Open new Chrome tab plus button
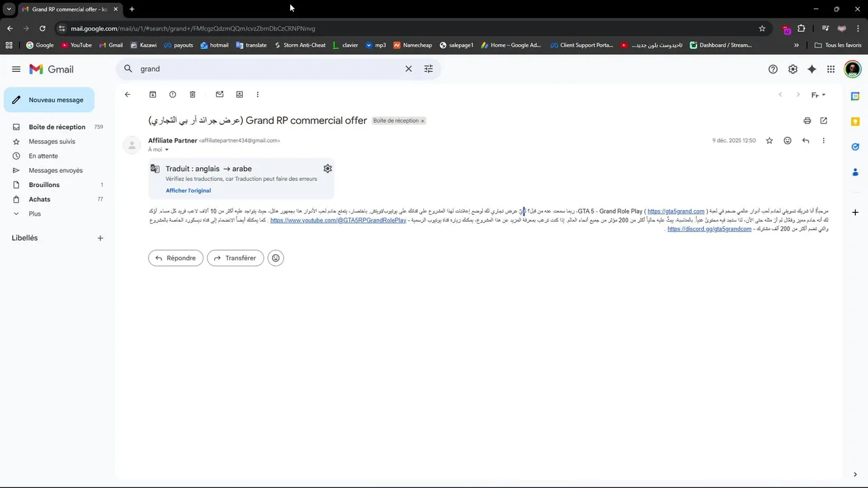 point(132,9)
